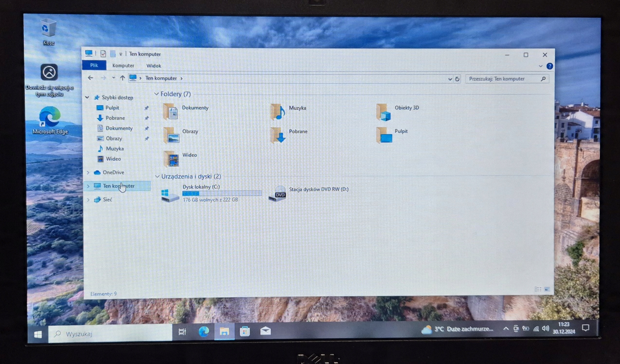Switch to large icons view toggle

[547, 289]
